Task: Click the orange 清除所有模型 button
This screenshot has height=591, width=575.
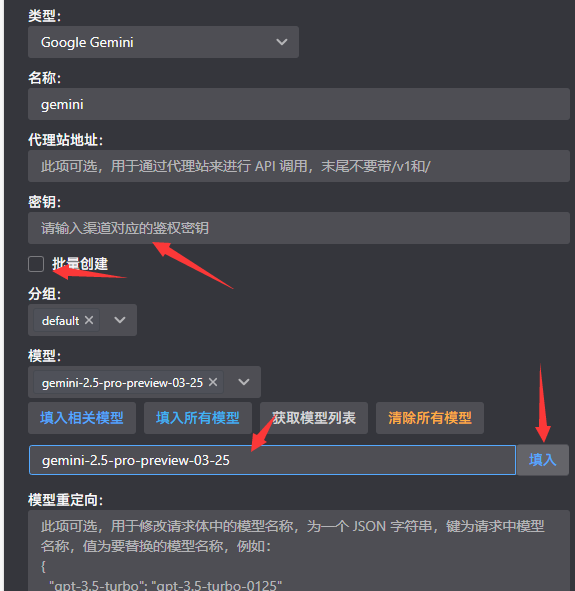Action: (430, 418)
